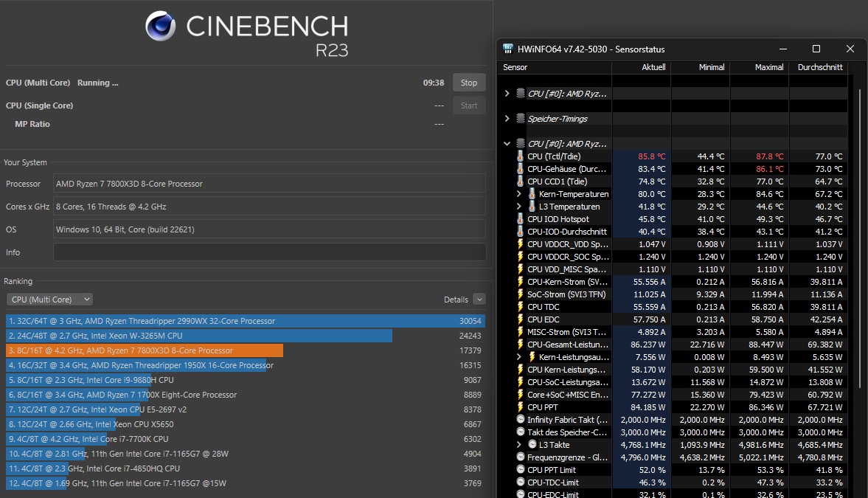Image resolution: width=868 pixels, height=498 pixels.
Task: Click thermometer icon of CPU CCD1 (Tdie)
Action: (521, 181)
